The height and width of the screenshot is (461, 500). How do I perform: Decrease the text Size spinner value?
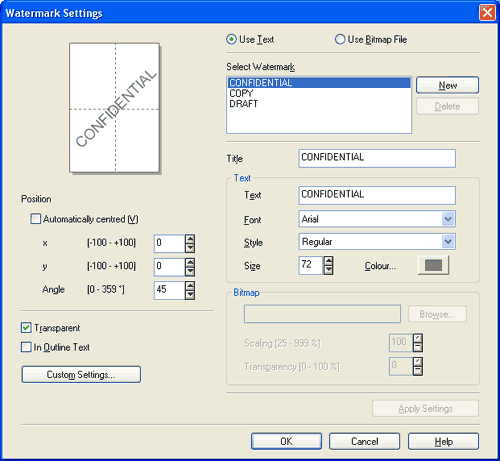click(328, 270)
